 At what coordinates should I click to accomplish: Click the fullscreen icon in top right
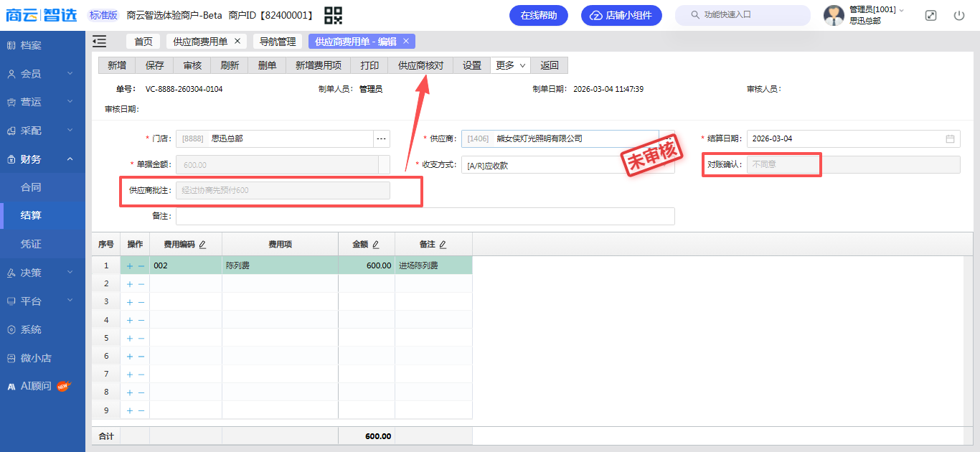(930, 15)
